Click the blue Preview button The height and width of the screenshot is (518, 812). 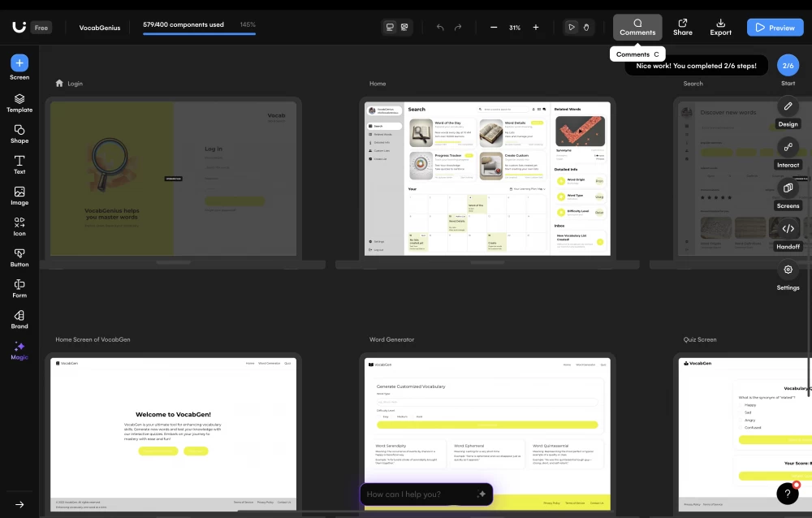[774, 28]
